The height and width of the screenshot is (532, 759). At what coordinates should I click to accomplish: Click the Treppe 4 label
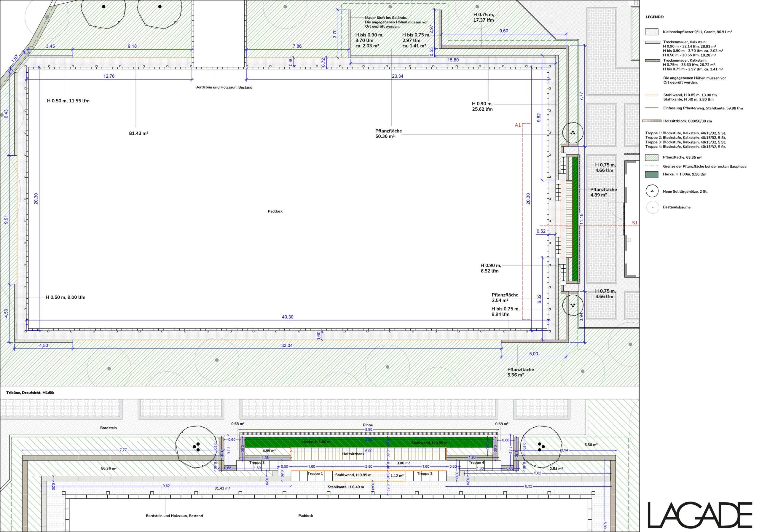pyautogui.click(x=476, y=463)
